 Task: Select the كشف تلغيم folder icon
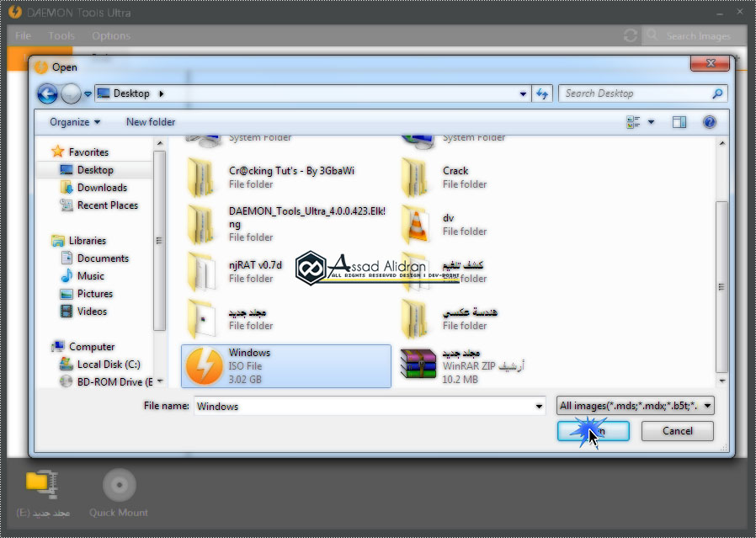[x=416, y=272]
